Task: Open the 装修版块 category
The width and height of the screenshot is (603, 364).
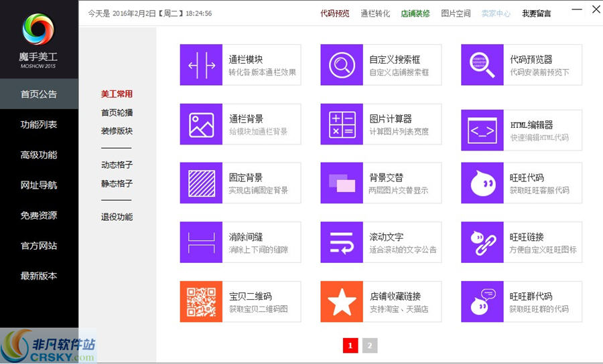Action: coord(117,131)
